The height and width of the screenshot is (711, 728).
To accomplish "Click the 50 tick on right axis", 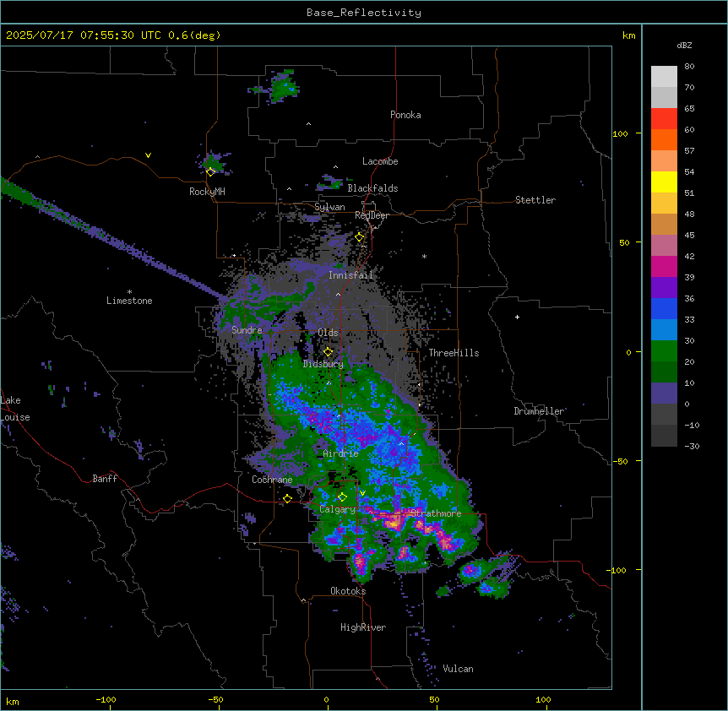I will pyautogui.click(x=624, y=242).
